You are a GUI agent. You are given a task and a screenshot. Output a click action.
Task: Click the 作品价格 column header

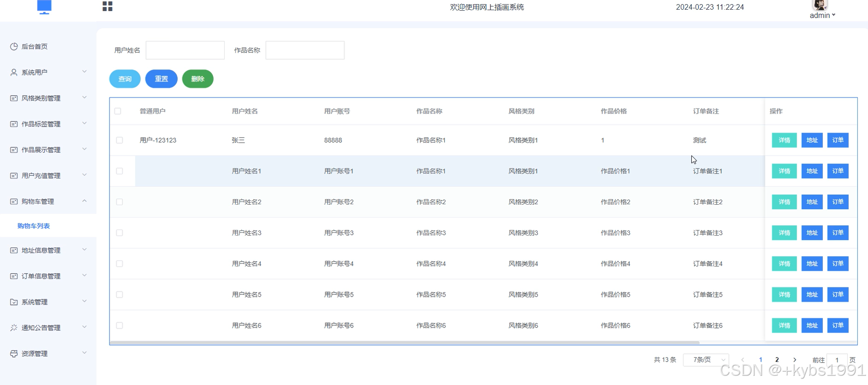(613, 111)
